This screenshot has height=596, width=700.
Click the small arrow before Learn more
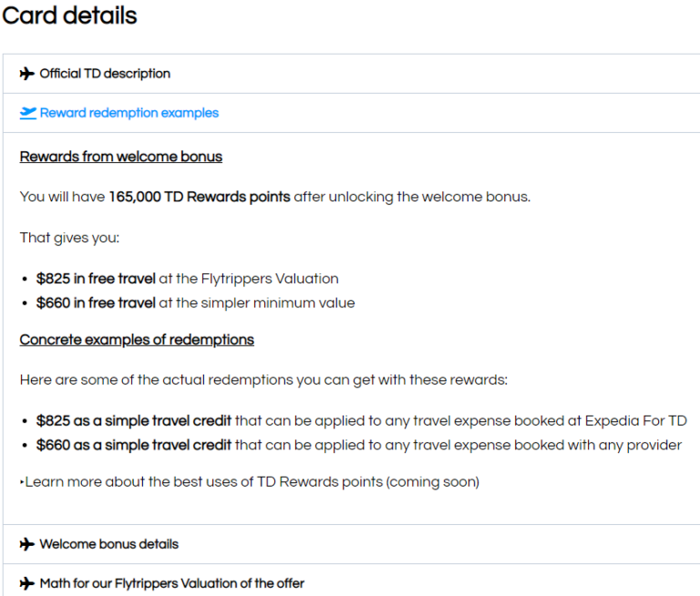pyautogui.click(x=22, y=482)
